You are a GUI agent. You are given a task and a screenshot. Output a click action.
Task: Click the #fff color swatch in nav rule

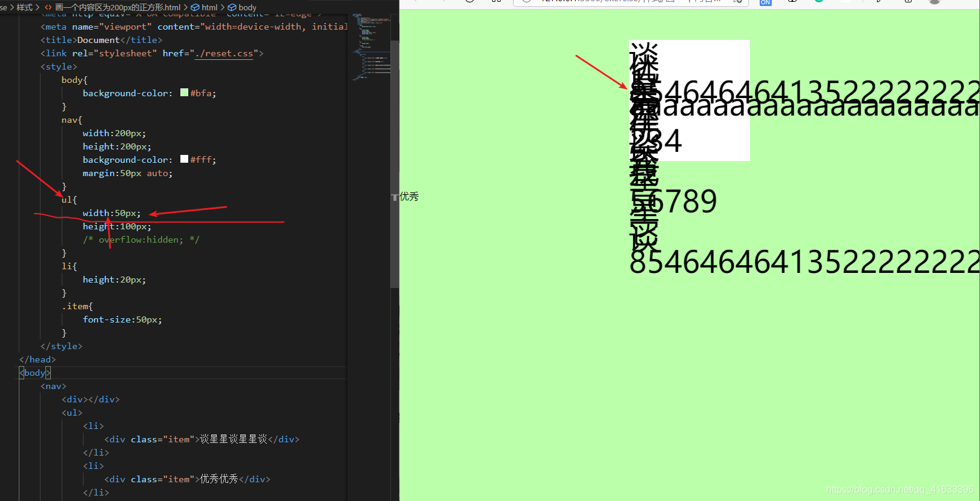[184, 160]
